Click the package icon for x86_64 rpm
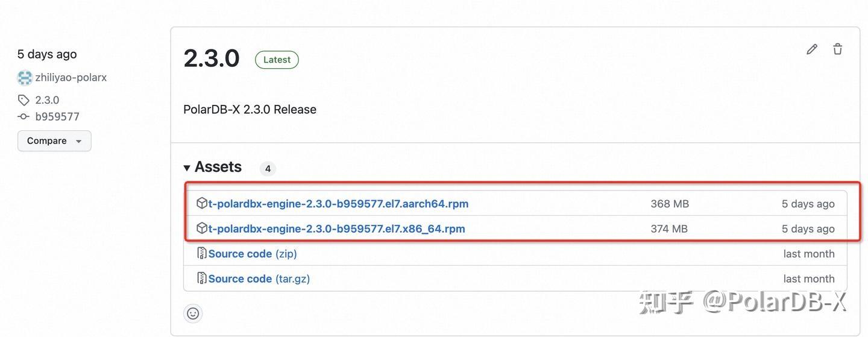The image size is (868, 337). [x=202, y=228]
